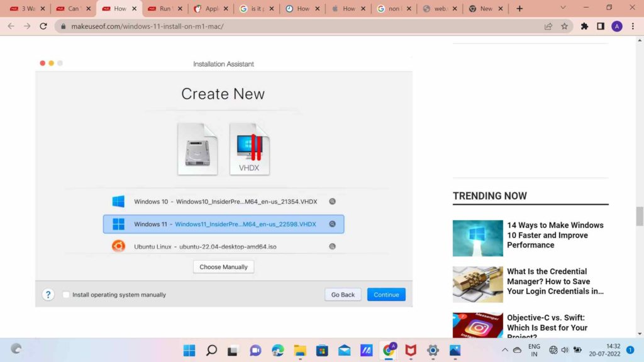The height and width of the screenshot is (362, 644).
Task: Open the Extensions puzzle icon
Action: 584,26
